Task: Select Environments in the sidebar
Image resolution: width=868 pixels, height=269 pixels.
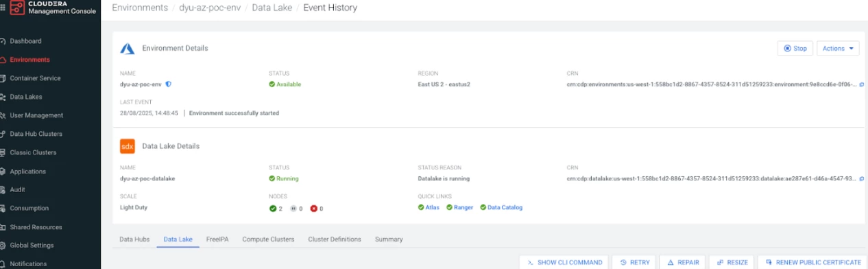Action: pos(29,60)
